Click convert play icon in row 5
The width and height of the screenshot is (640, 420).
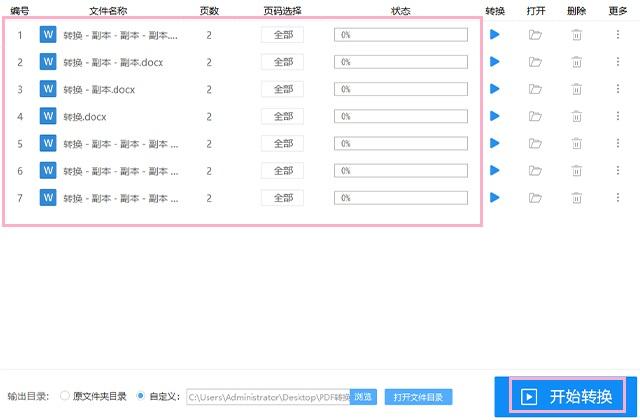tap(494, 143)
